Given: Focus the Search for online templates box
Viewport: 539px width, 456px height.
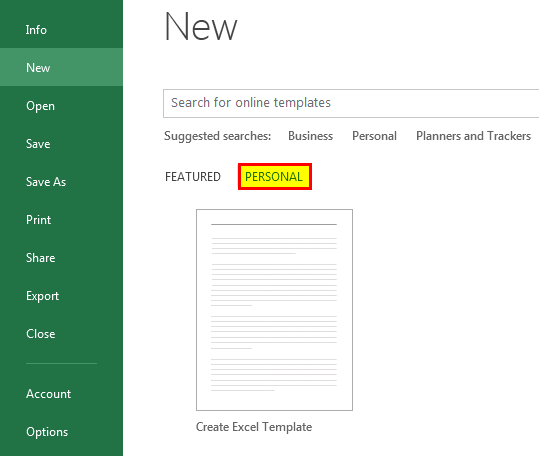Looking at the screenshot, I should (351, 103).
